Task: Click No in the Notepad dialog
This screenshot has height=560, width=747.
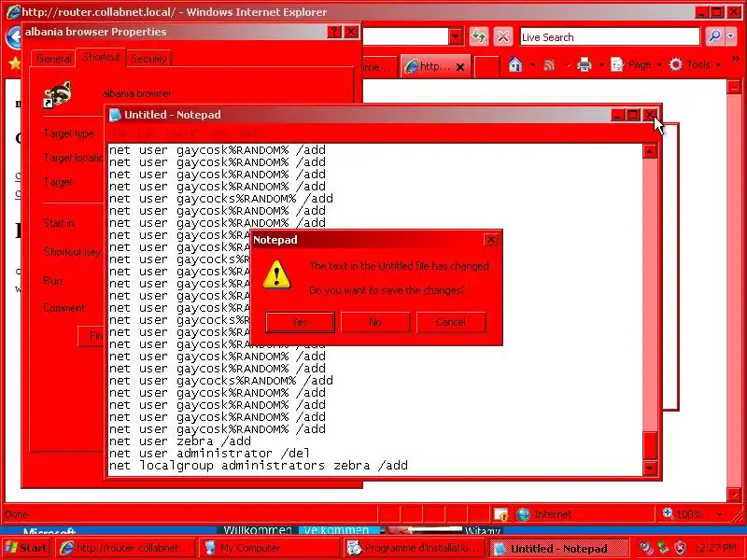Action: [375, 322]
